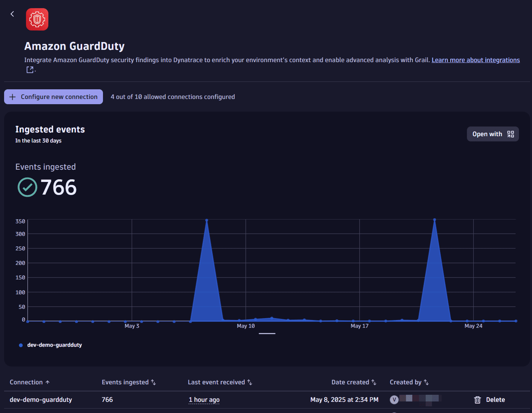Screen dimensions: 532x413
Task: Click the Amazon GuardDuty red logo icon
Action: coord(37,19)
